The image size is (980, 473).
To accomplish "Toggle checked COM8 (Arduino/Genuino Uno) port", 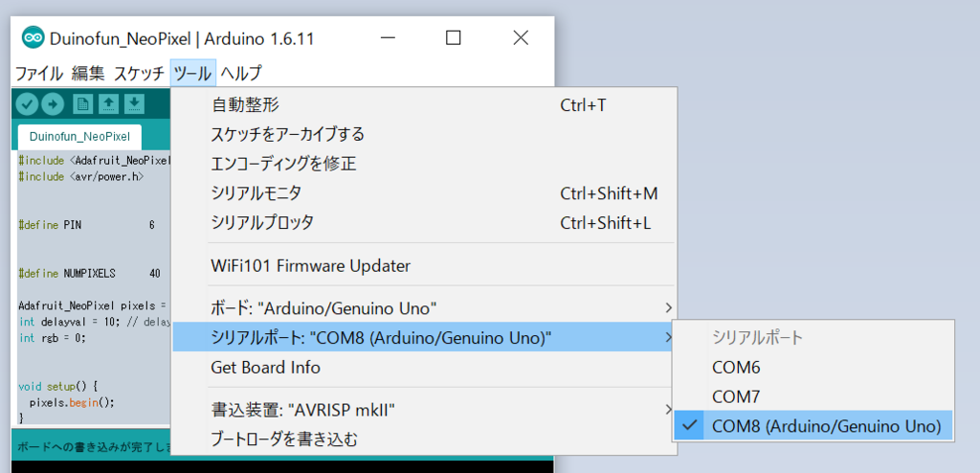I will (813, 426).
